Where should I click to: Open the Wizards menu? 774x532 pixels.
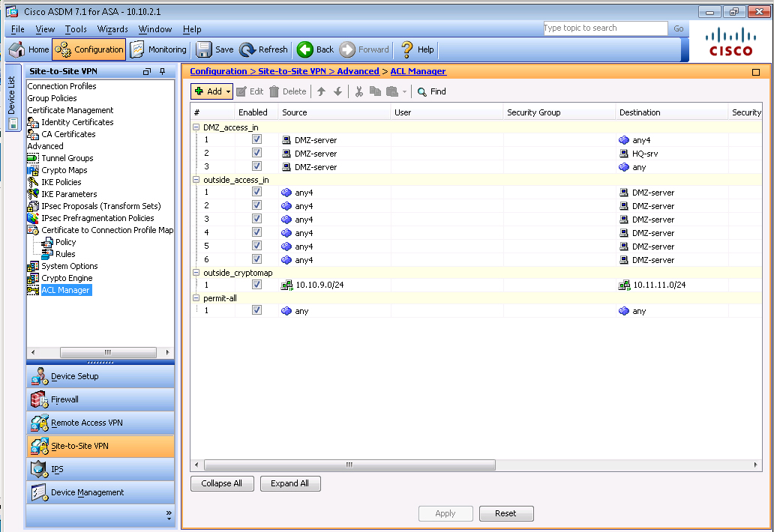(x=112, y=29)
